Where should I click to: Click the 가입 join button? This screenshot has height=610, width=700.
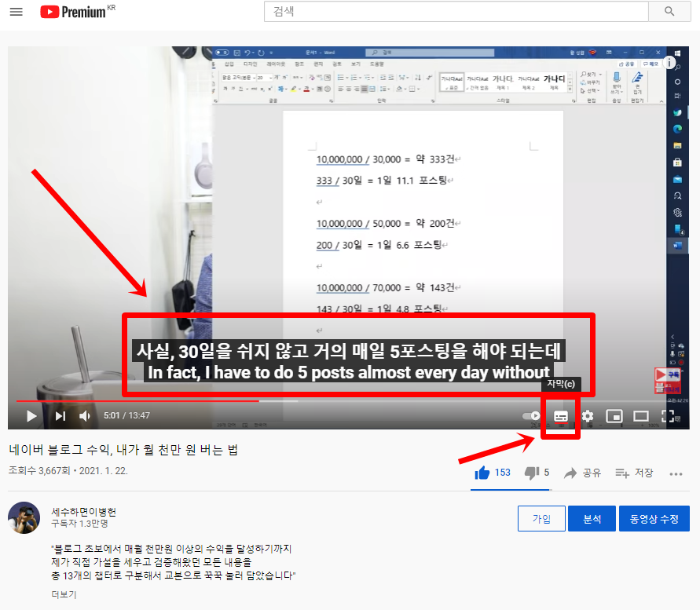pos(541,518)
